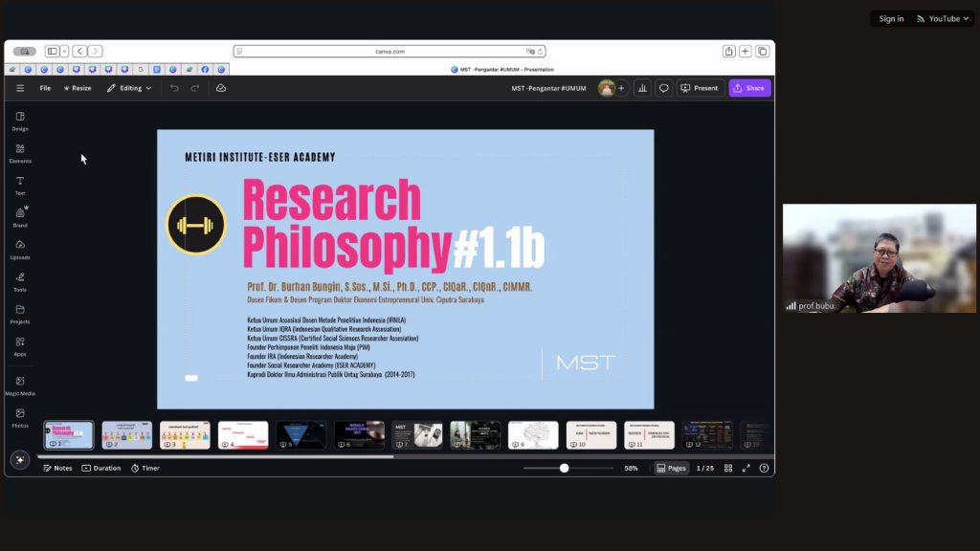
Task: Open the Safari sidebar dropdown arrow
Action: click(x=64, y=52)
